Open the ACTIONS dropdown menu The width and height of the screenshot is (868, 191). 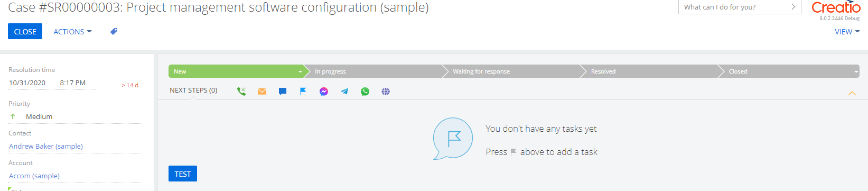pyautogui.click(x=72, y=32)
